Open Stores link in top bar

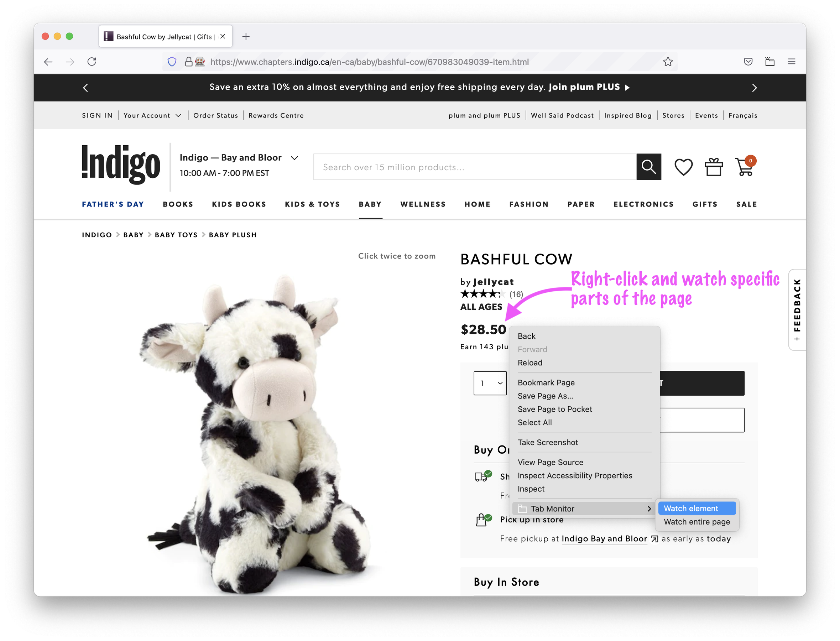click(x=673, y=116)
